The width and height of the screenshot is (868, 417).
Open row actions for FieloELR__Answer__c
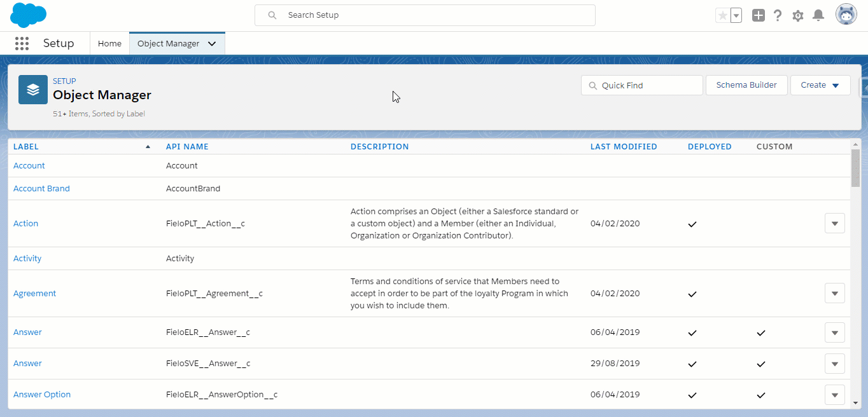pyautogui.click(x=835, y=332)
